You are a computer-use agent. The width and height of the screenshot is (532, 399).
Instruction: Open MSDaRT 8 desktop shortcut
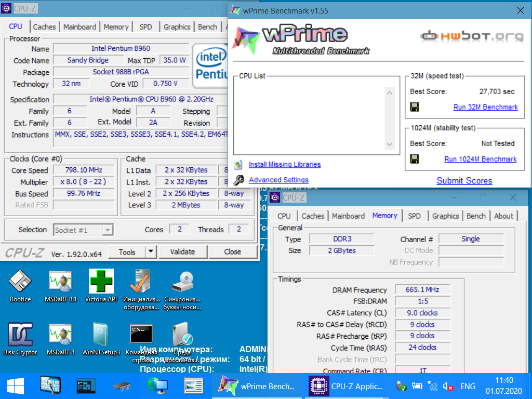coord(60,334)
